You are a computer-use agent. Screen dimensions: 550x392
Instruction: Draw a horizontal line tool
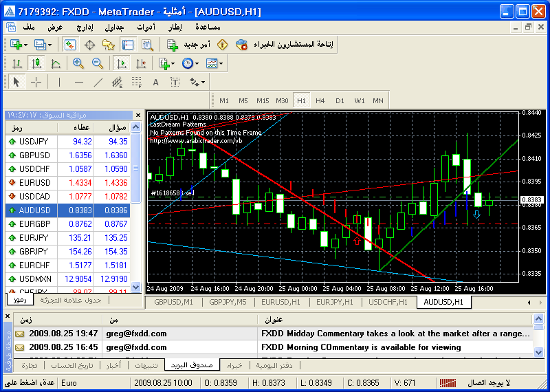78,82
